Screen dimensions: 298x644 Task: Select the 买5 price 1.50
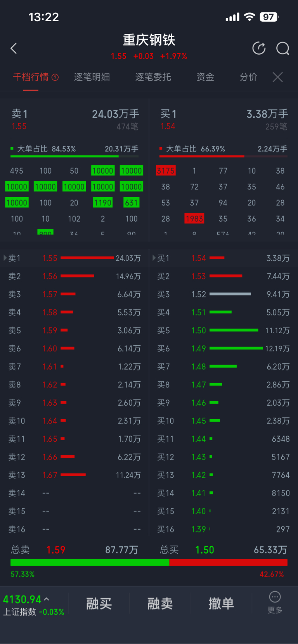pos(199,331)
